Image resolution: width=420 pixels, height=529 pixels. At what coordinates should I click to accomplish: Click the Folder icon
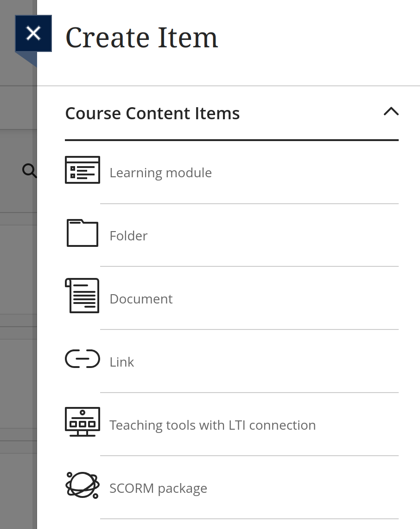[82, 232]
